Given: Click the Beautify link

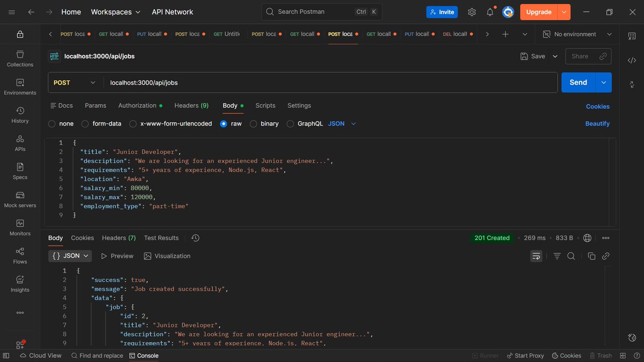Looking at the screenshot, I should [597, 124].
